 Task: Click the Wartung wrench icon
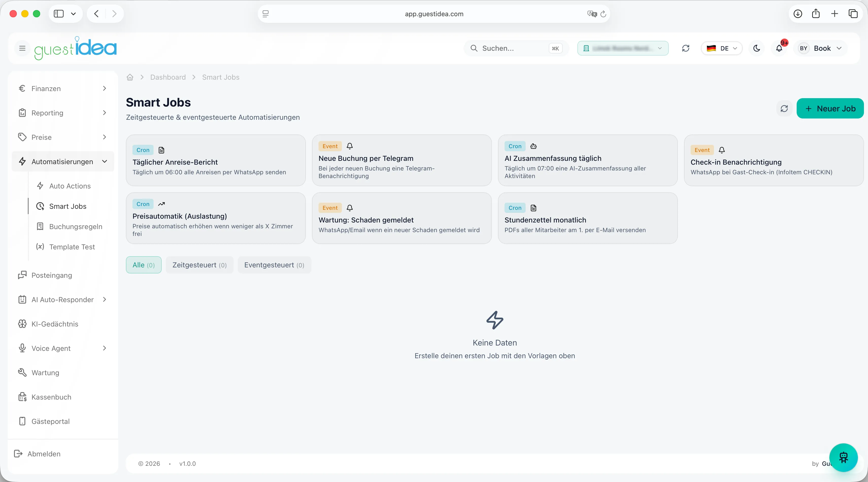coord(22,372)
